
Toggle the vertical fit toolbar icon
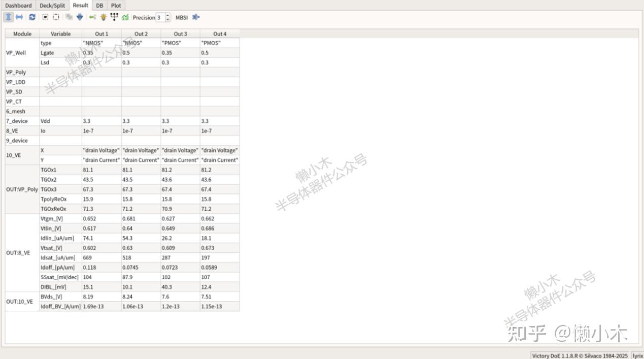pyautogui.click(x=8, y=17)
